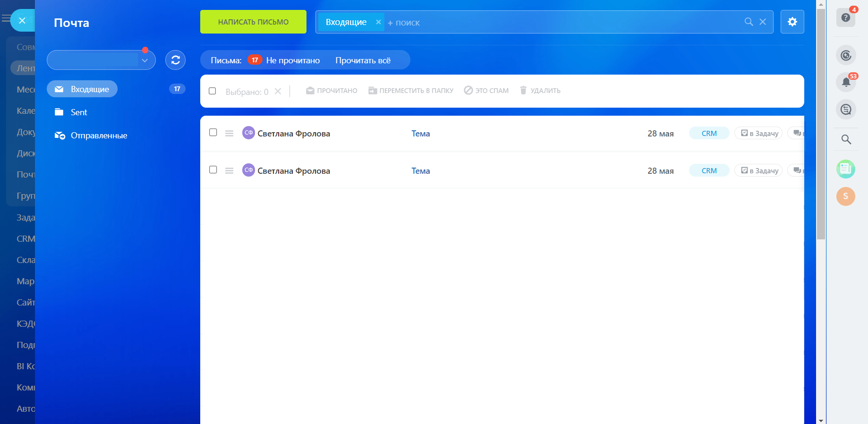868x424 pixels.
Task: Open the Bitrix24 copilot swirl icon
Action: point(846,55)
